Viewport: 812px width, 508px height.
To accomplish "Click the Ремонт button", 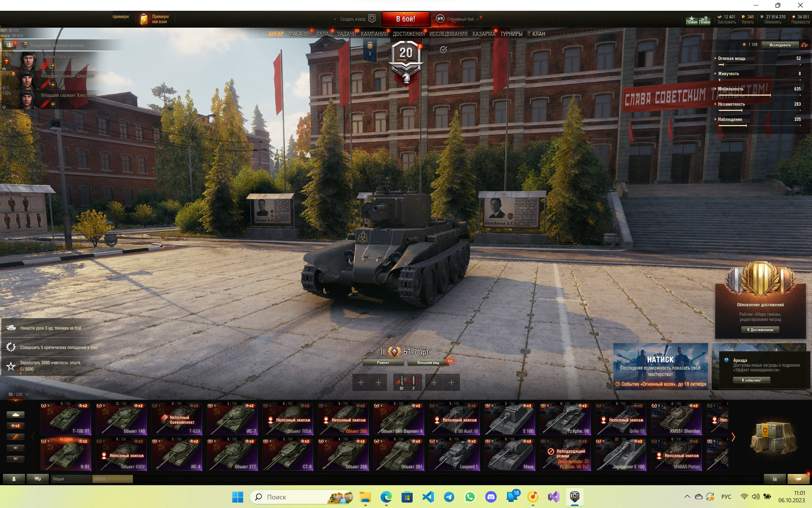I will (383, 363).
